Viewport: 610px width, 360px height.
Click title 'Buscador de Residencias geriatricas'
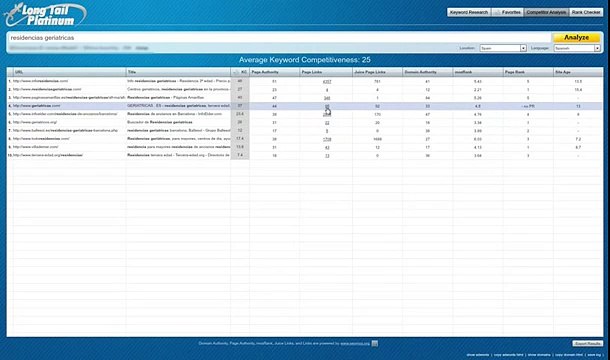point(160,122)
